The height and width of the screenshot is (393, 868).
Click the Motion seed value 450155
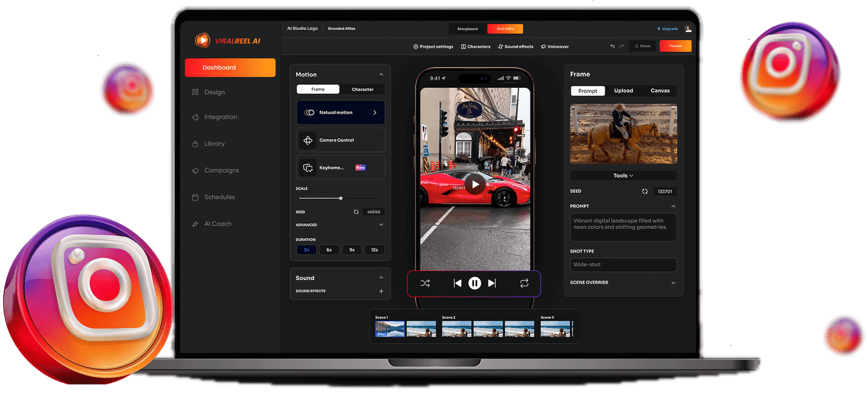[x=374, y=212]
